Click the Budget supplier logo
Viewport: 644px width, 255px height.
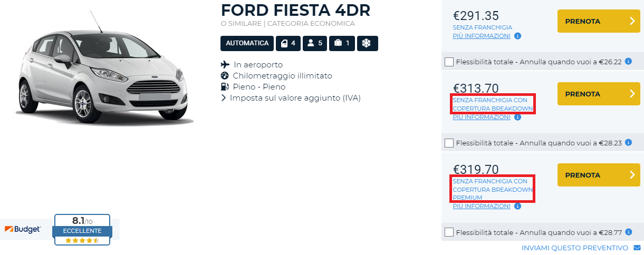point(23,229)
